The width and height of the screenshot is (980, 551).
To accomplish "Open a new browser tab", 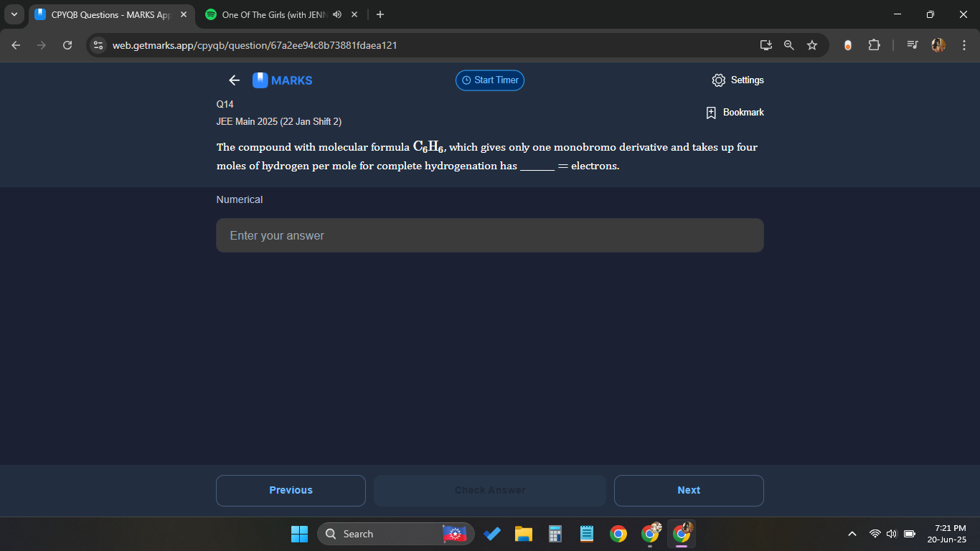I will point(380,14).
